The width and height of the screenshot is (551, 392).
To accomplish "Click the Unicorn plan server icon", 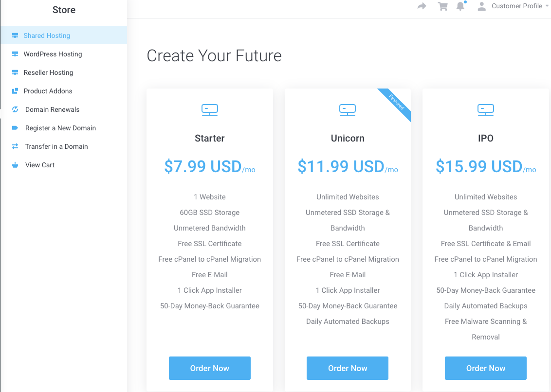I will click(348, 110).
